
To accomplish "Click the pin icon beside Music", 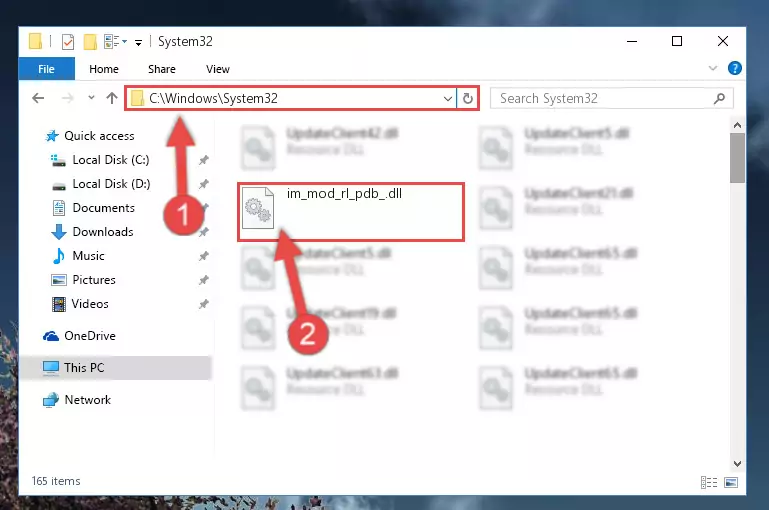I will pyautogui.click(x=204, y=256).
